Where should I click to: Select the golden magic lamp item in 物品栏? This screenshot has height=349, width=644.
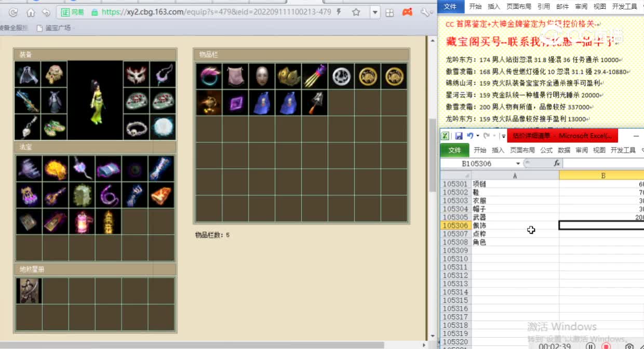pyautogui.click(x=209, y=103)
